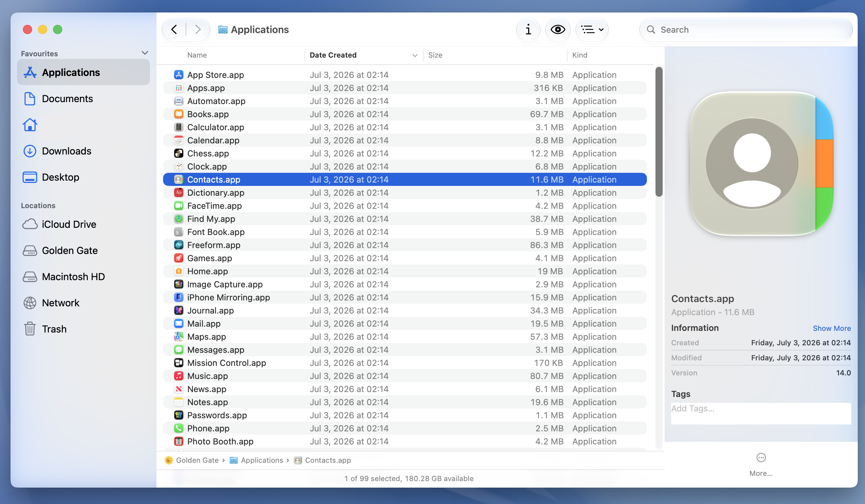Click the Add Tags field

click(x=761, y=413)
